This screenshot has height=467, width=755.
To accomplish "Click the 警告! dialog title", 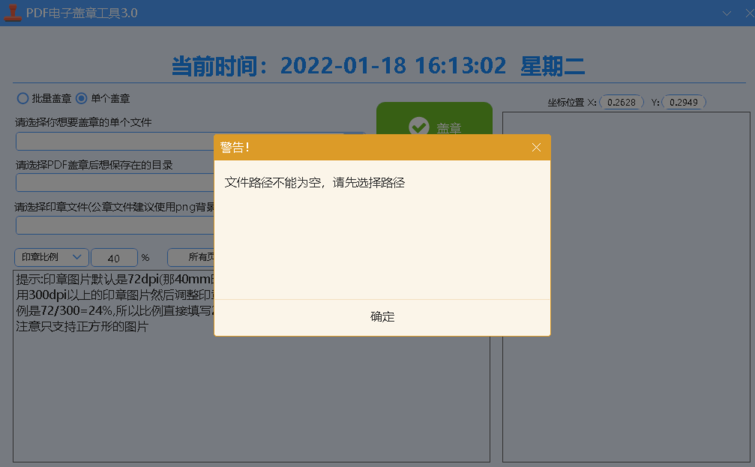I will 235,147.
